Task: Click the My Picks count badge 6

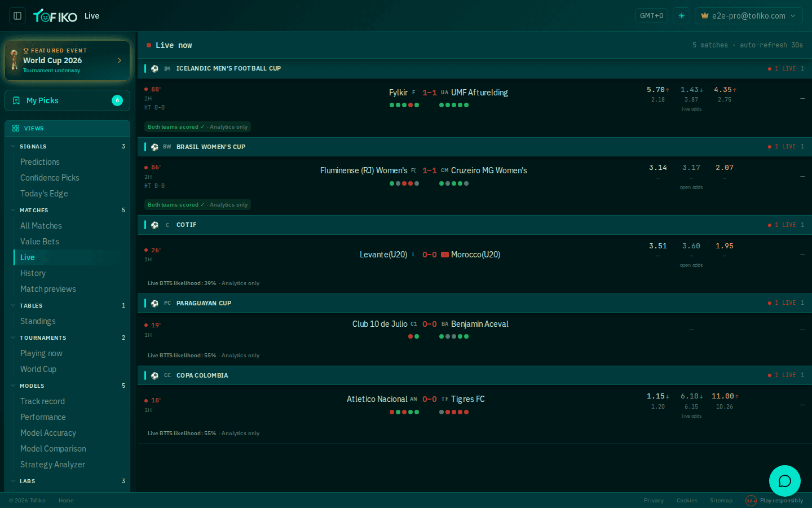Action: pos(117,100)
